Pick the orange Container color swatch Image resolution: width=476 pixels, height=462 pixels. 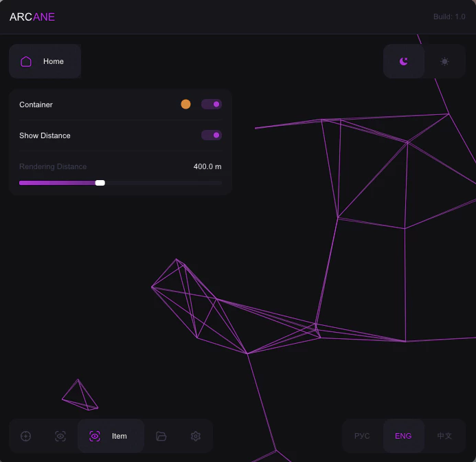pos(185,104)
